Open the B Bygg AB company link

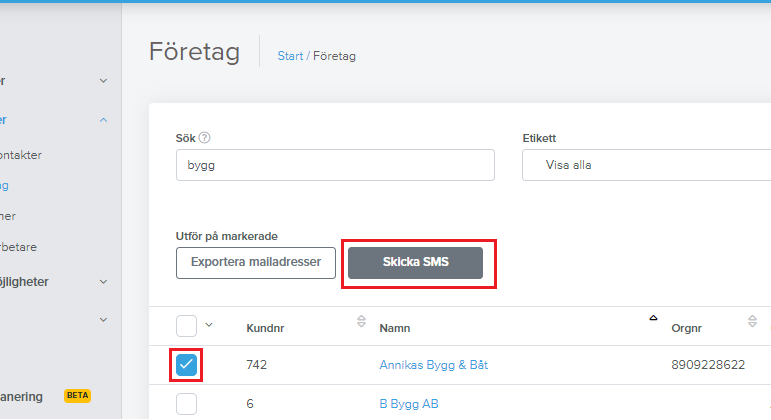point(409,404)
